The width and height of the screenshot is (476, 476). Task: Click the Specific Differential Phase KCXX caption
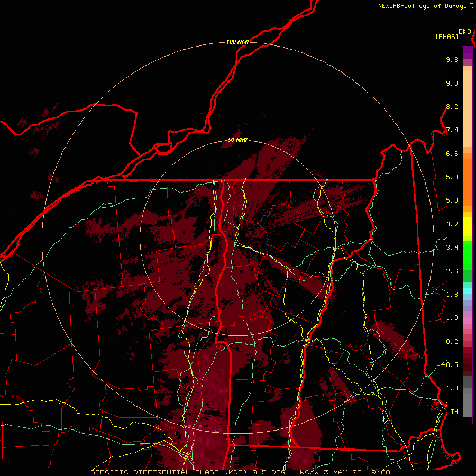[240, 472]
